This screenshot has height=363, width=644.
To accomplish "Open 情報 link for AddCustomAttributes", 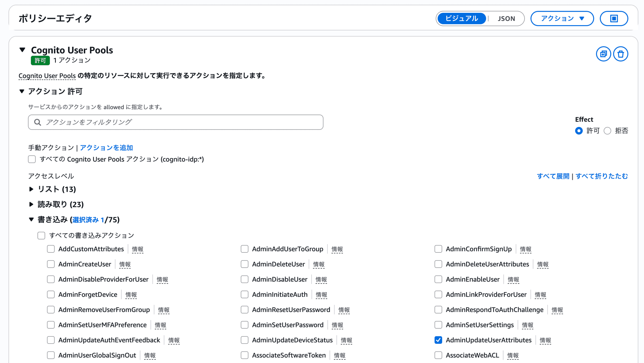I will pos(138,249).
